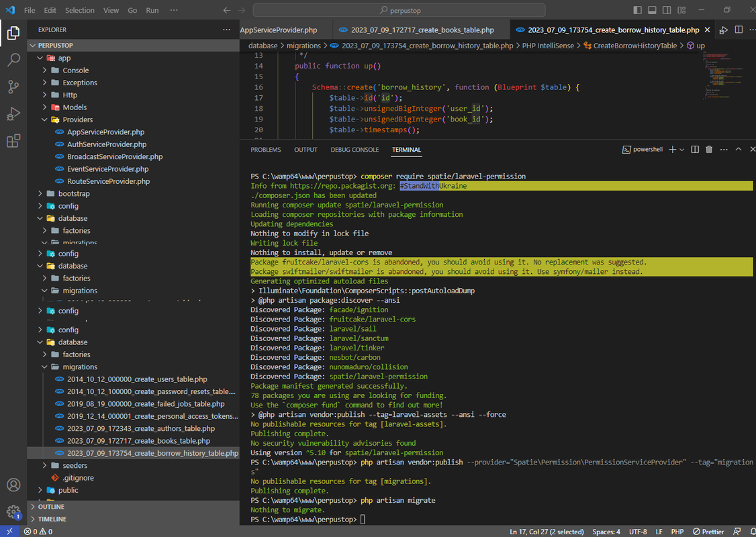Expand the Models folder
The height and width of the screenshot is (537, 756).
(133, 107)
